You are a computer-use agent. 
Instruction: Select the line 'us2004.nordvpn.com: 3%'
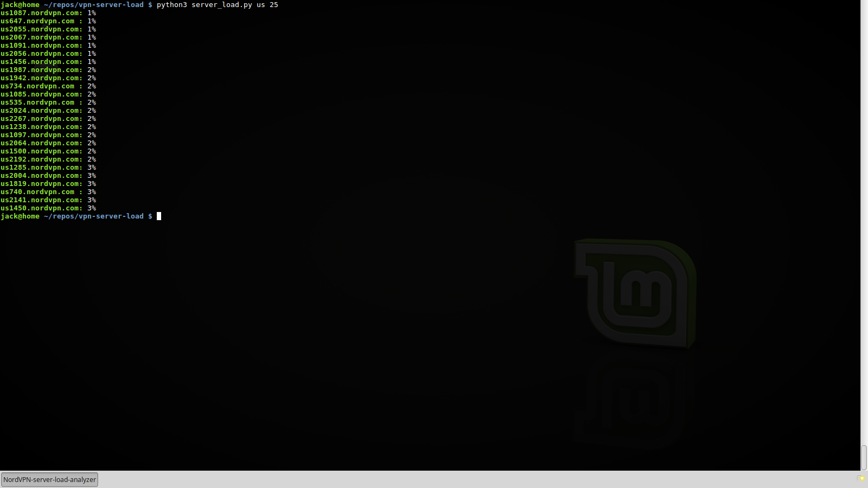click(48, 176)
